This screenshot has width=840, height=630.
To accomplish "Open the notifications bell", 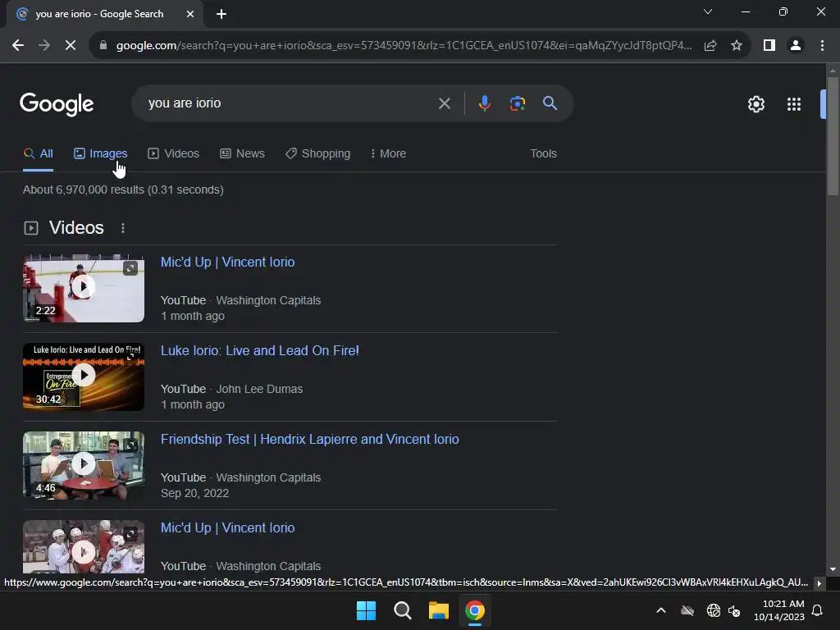I will (817, 610).
